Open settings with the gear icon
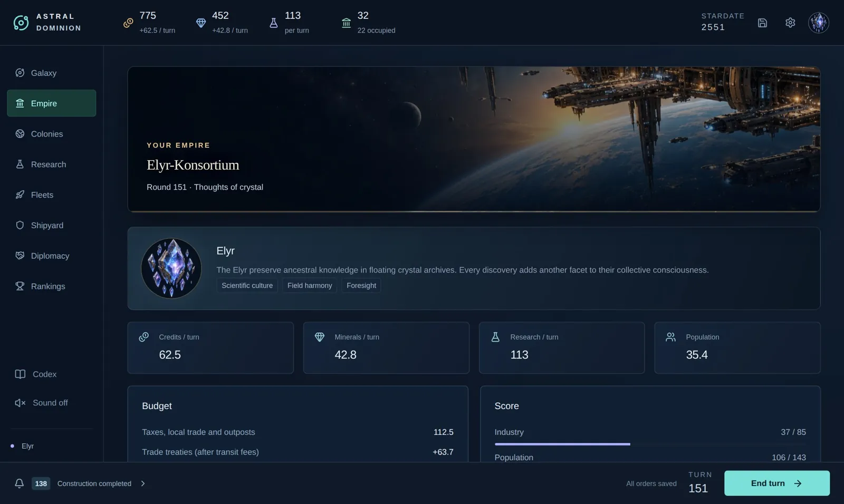Image resolution: width=844 pixels, height=504 pixels. pyautogui.click(x=790, y=23)
